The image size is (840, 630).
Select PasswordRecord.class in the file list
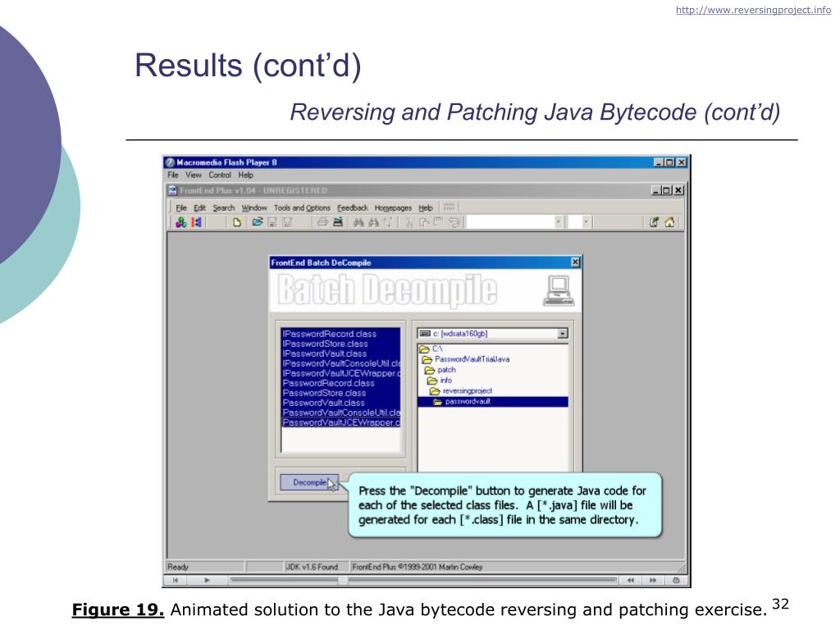coord(340,383)
